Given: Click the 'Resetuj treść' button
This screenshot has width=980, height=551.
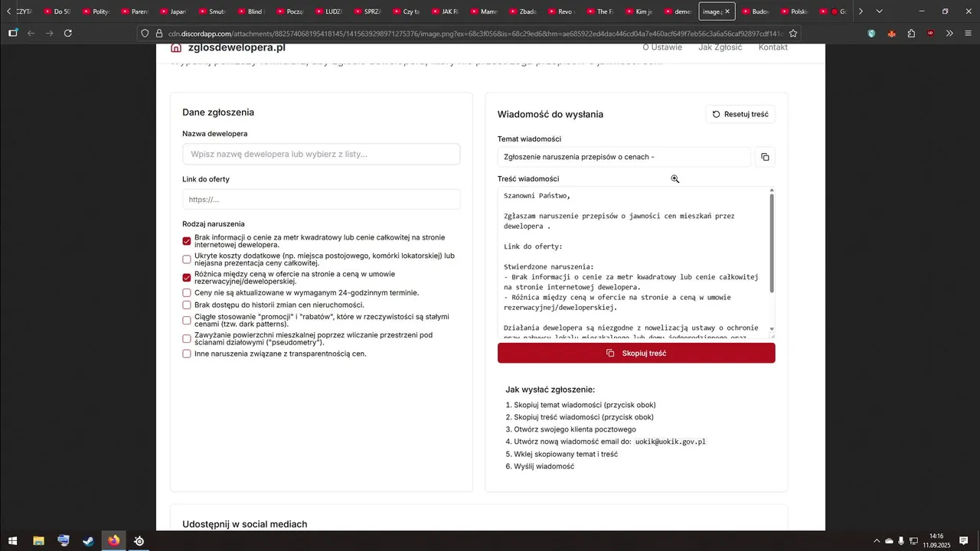Looking at the screenshot, I should [740, 114].
